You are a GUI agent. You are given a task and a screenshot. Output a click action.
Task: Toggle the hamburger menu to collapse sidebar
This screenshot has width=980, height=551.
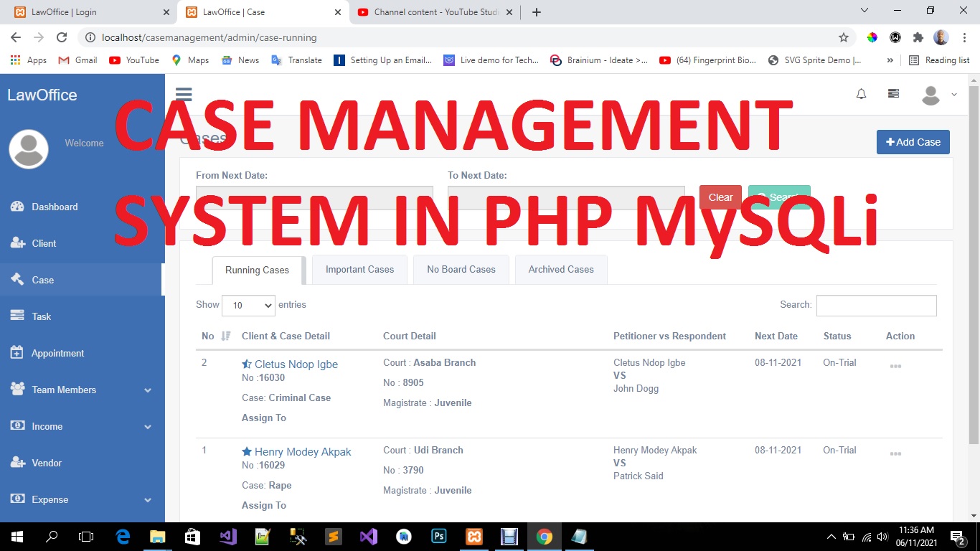[x=184, y=94]
